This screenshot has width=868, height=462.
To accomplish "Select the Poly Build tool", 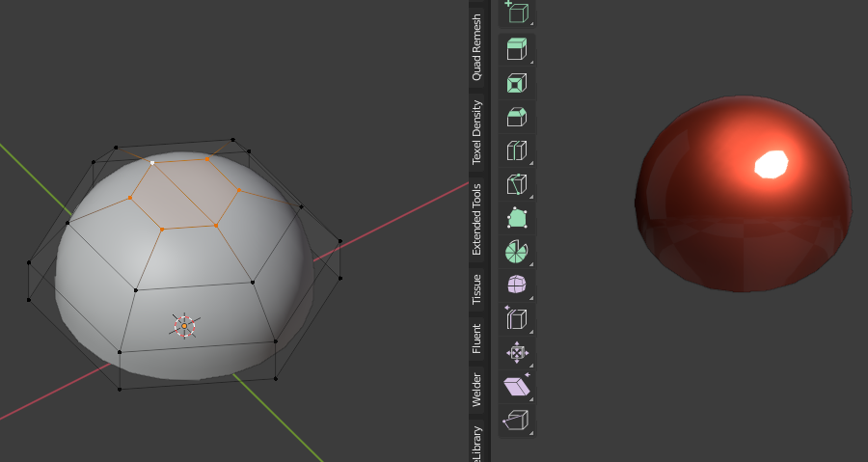I will (517, 218).
